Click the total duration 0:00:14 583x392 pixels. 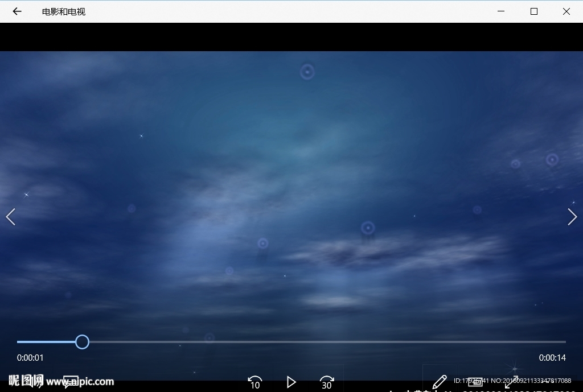(552, 358)
